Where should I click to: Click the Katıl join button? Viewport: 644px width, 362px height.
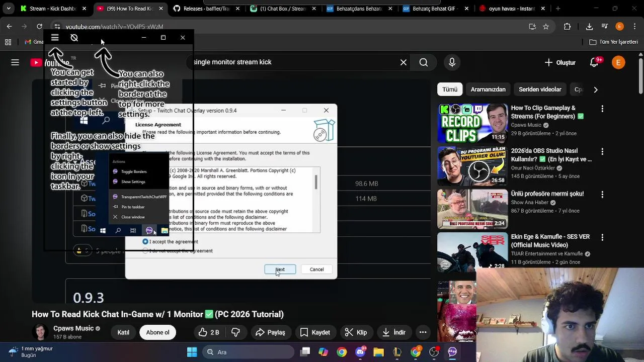[123, 332]
